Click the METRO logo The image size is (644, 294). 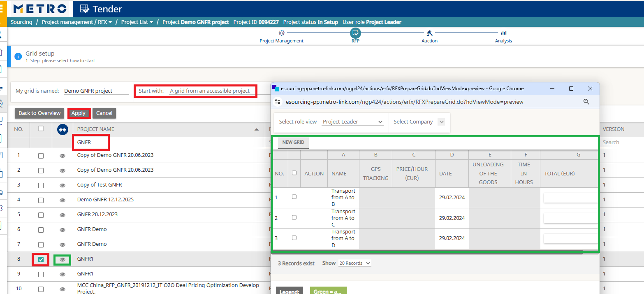(x=39, y=9)
